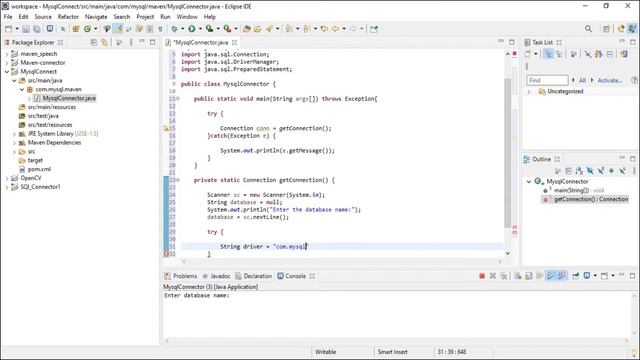Click the Search flashlight toolbar icon

269,29
